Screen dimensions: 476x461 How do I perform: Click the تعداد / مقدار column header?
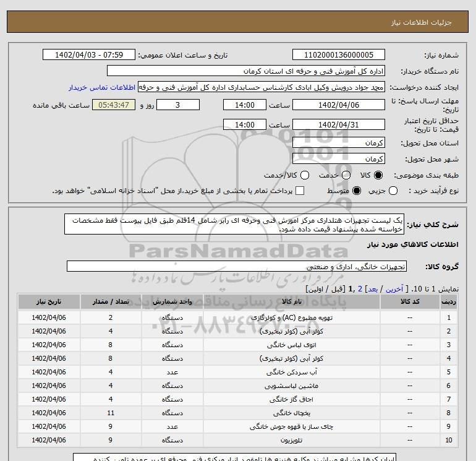pos(111,302)
